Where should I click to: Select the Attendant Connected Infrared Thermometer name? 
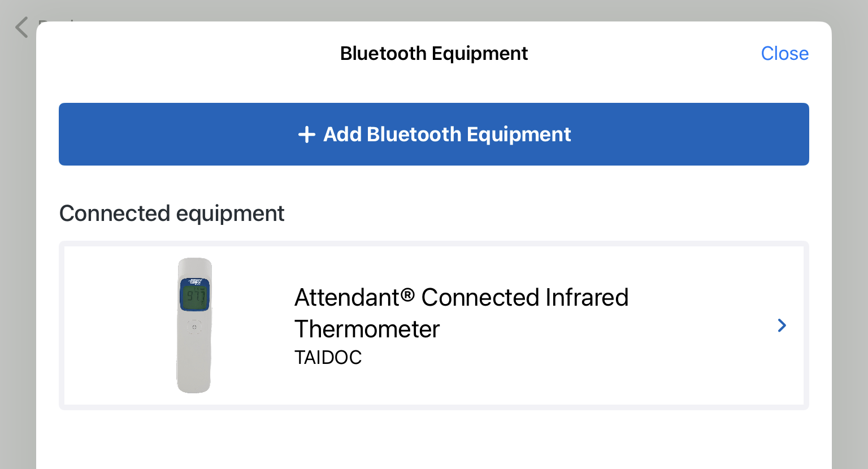point(461,298)
